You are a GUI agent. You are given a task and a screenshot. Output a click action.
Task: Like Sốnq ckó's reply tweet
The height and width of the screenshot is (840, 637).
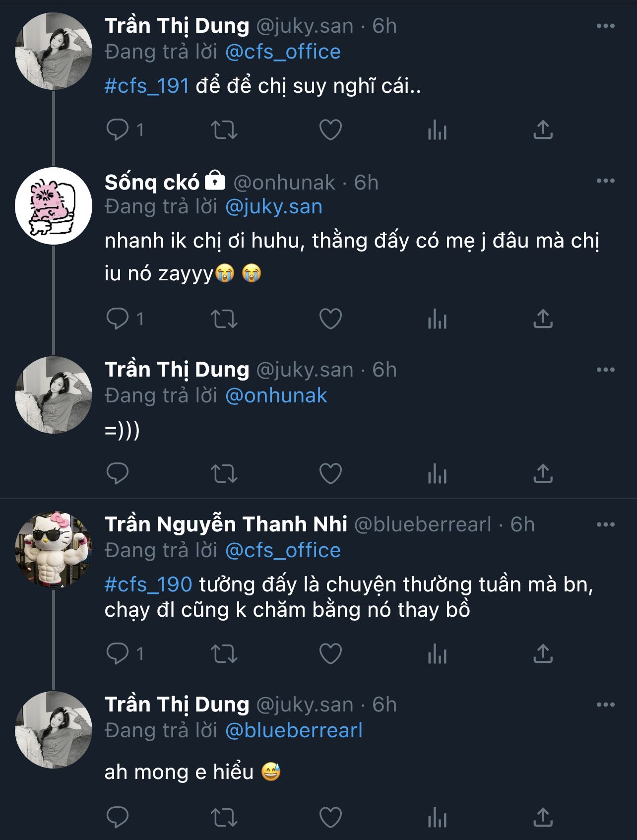point(330,319)
